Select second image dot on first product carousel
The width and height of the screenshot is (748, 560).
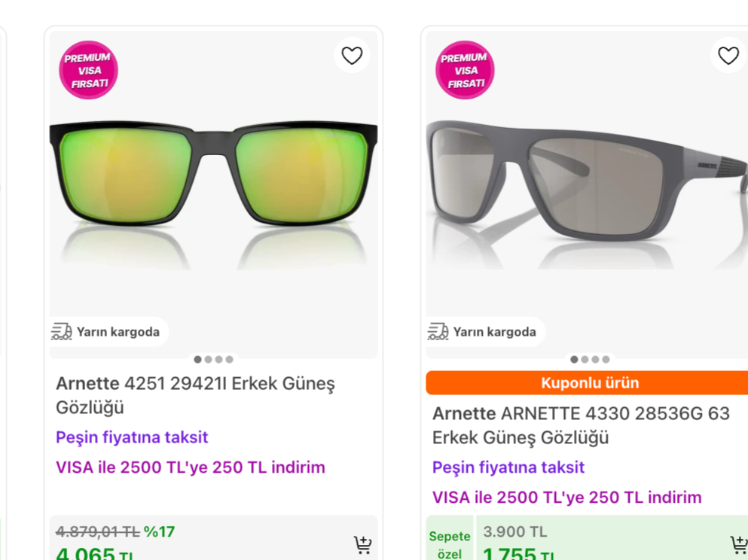click(209, 359)
